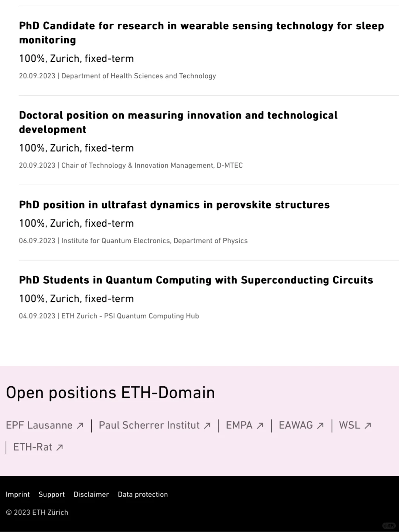
Task: Open the Data protection footer link
Action: pyautogui.click(x=143, y=495)
